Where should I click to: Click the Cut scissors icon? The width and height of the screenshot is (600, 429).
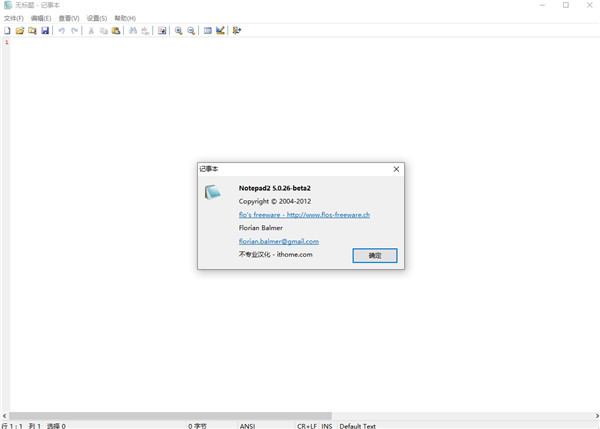[91, 31]
